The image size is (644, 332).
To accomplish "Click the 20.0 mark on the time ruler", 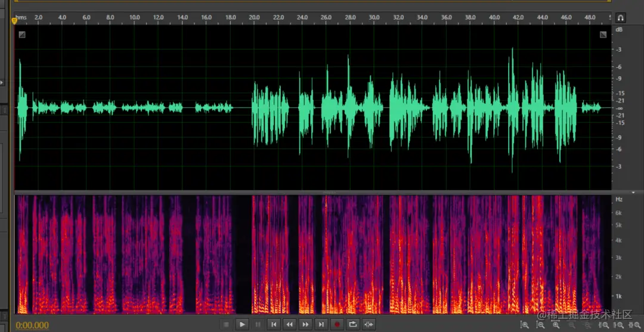I will [x=254, y=18].
